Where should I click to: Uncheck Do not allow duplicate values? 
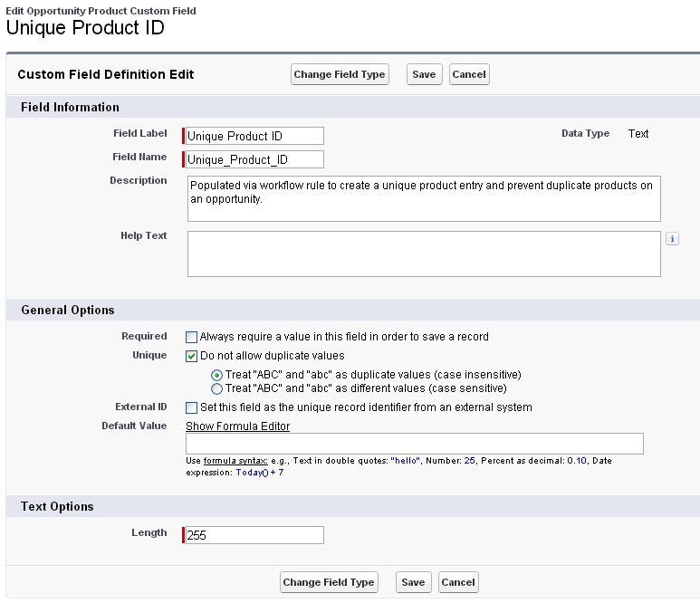tap(191, 356)
